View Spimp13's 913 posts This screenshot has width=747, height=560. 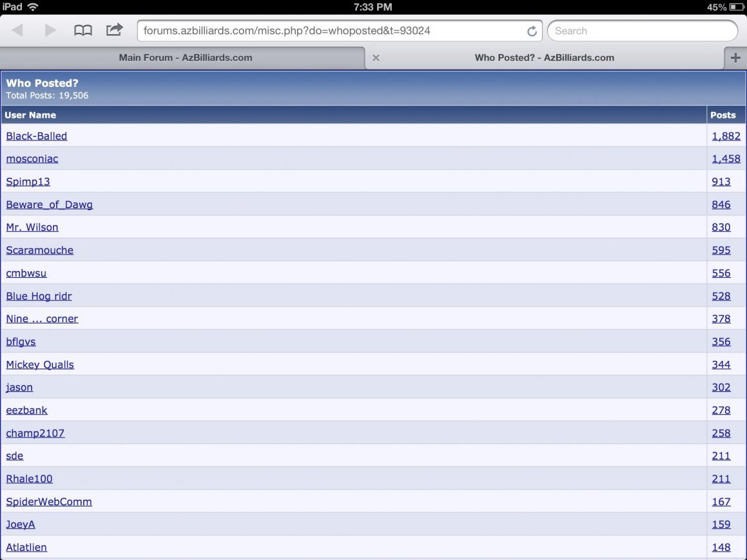[721, 182]
